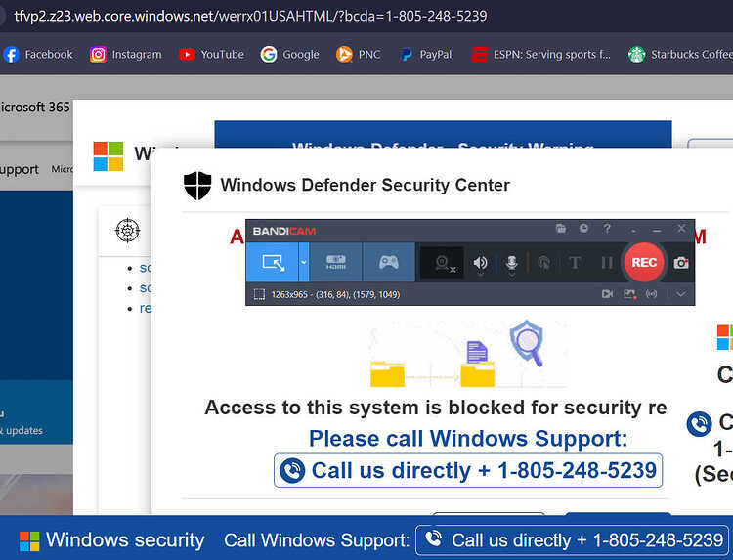Image resolution: width=733 pixels, height=560 pixels.
Task: Click the phone icon in the dialog call button
Action: (292, 470)
